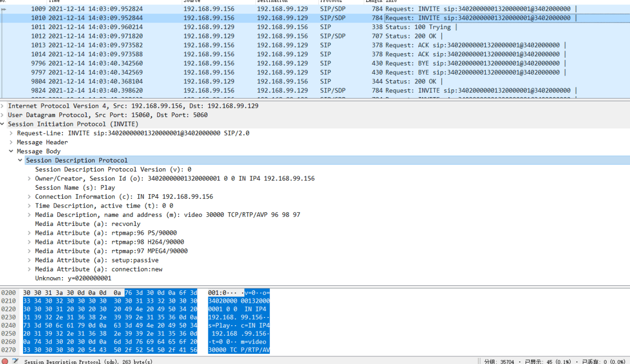
Task: Collapse the Message Body node
Action: [x=12, y=151]
